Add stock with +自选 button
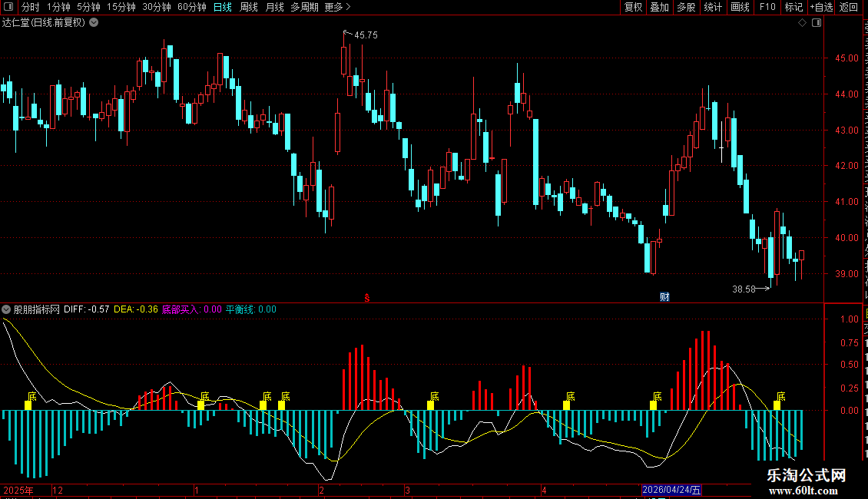This screenshot has width=868, height=499. tap(821, 7)
